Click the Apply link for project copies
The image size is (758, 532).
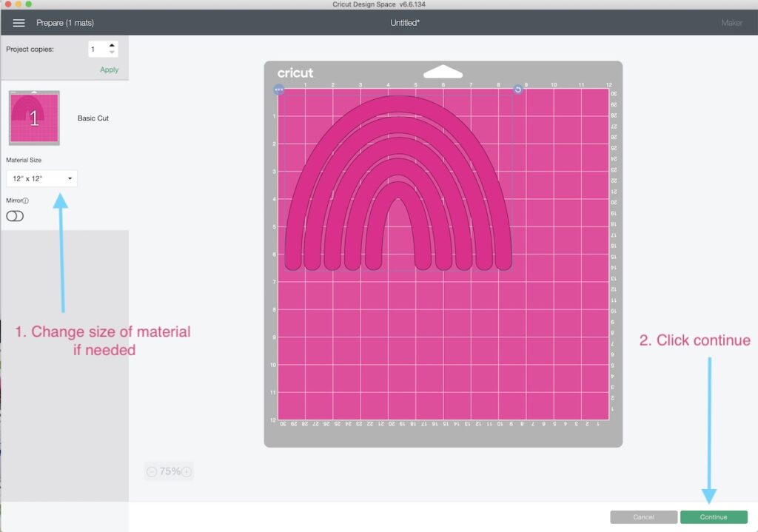[x=109, y=70]
